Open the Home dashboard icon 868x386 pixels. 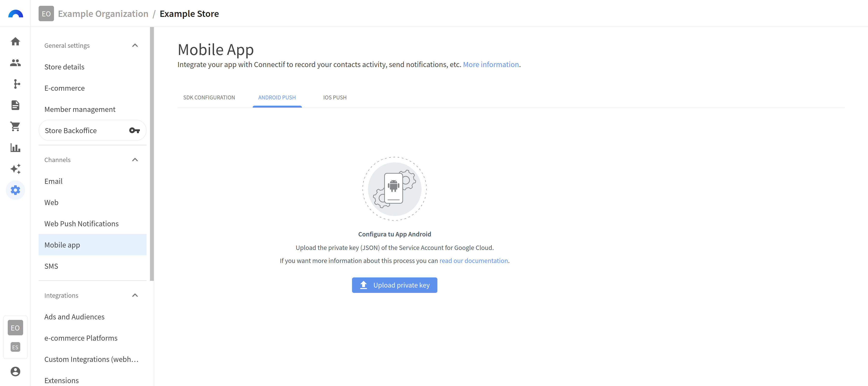(15, 41)
